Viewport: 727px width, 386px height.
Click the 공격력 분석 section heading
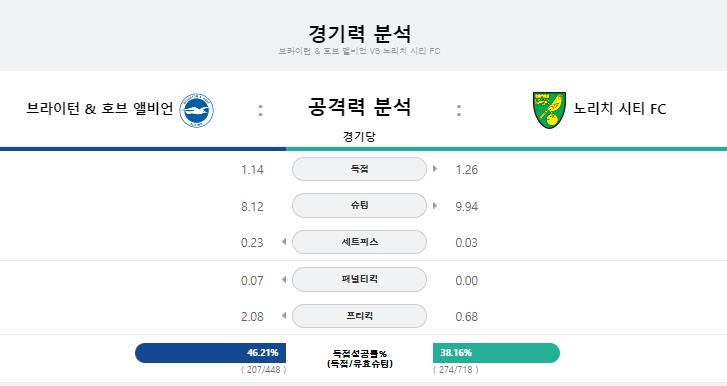tap(359, 107)
